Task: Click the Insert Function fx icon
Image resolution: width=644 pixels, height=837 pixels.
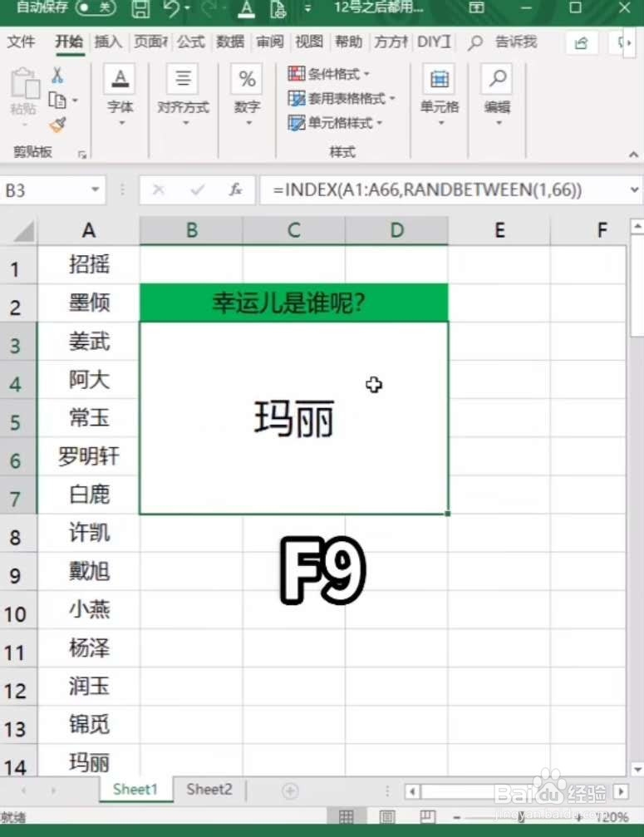Action: [235, 190]
